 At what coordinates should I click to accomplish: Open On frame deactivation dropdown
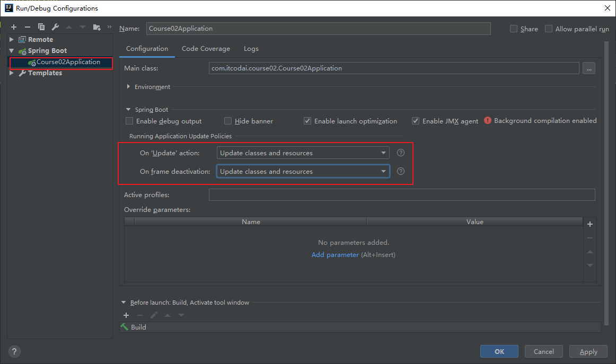click(x=303, y=171)
